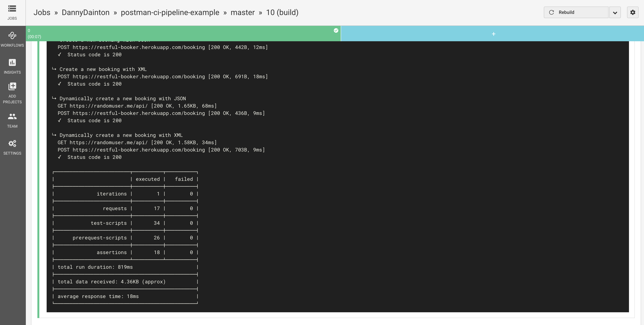Click 'Dynamically create a new booking with JSON'
644x325 pixels.
click(x=123, y=99)
